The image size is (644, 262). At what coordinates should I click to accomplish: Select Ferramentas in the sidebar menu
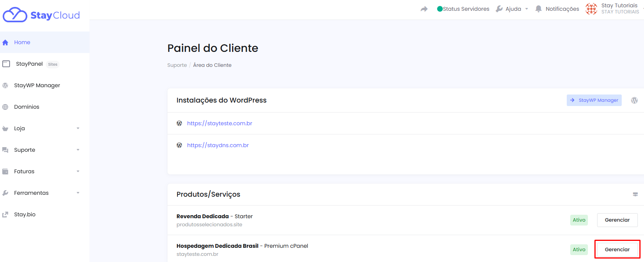coord(45,193)
